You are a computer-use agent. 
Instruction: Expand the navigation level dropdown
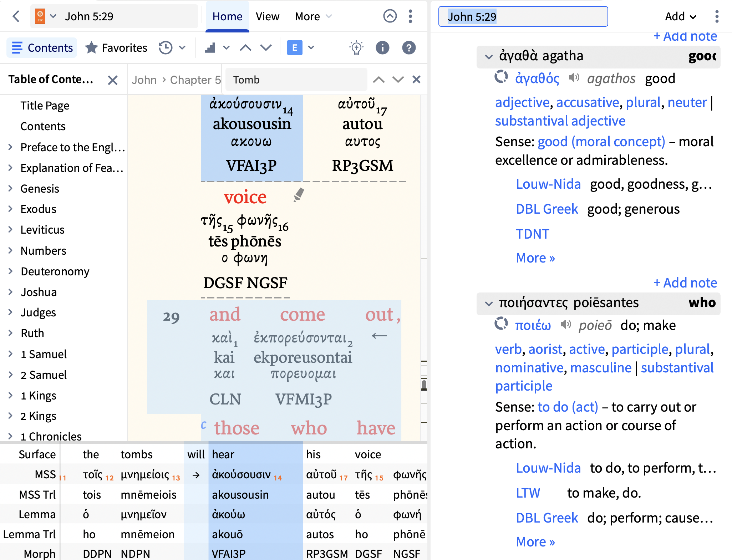click(x=226, y=48)
